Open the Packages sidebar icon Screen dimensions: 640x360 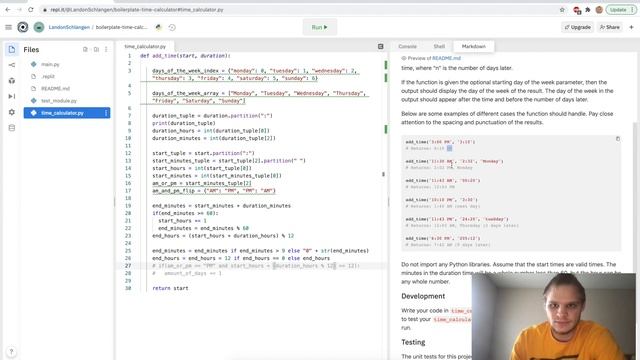(11, 80)
